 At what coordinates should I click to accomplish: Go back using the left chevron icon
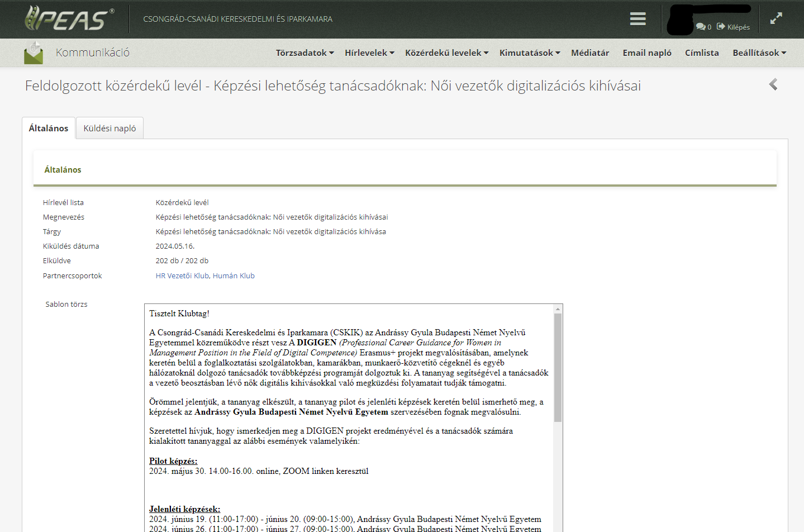click(x=773, y=84)
